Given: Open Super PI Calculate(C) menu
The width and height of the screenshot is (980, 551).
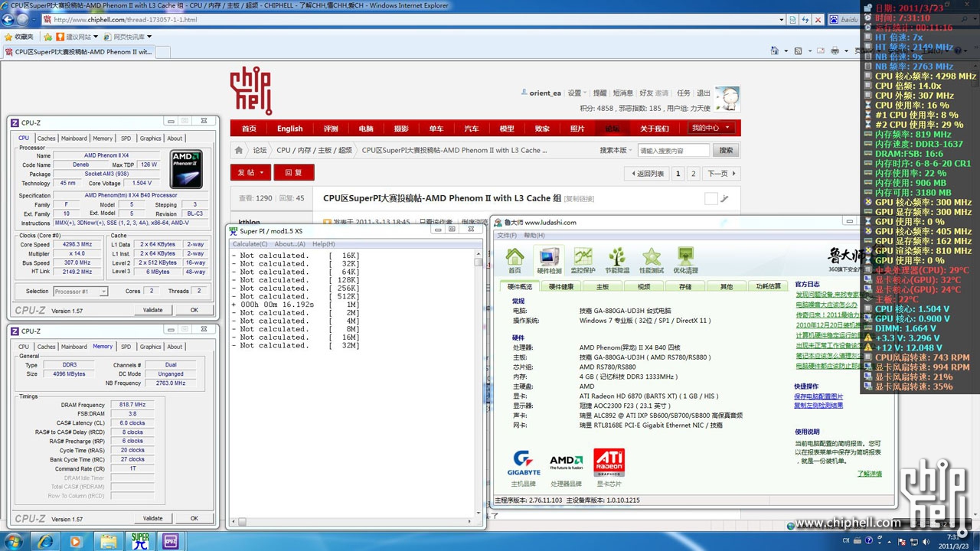Looking at the screenshot, I should tap(251, 244).
